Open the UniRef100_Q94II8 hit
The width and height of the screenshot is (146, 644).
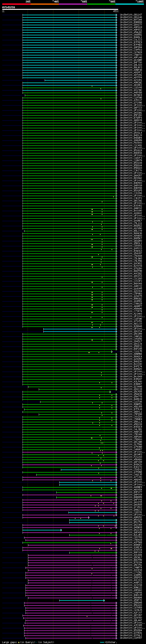(131, 389)
